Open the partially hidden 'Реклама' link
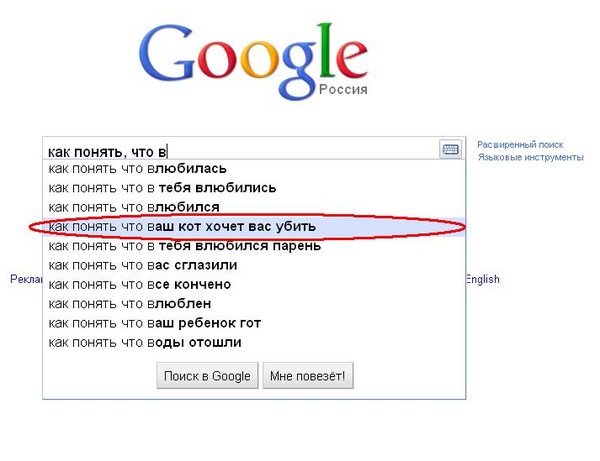This screenshot has width=600, height=461. [x=25, y=280]
